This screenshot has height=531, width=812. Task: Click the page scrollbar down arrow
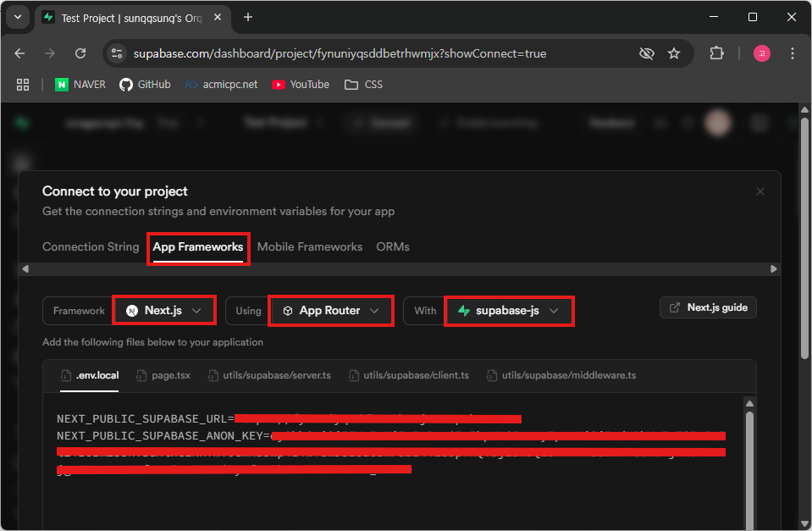804,523
